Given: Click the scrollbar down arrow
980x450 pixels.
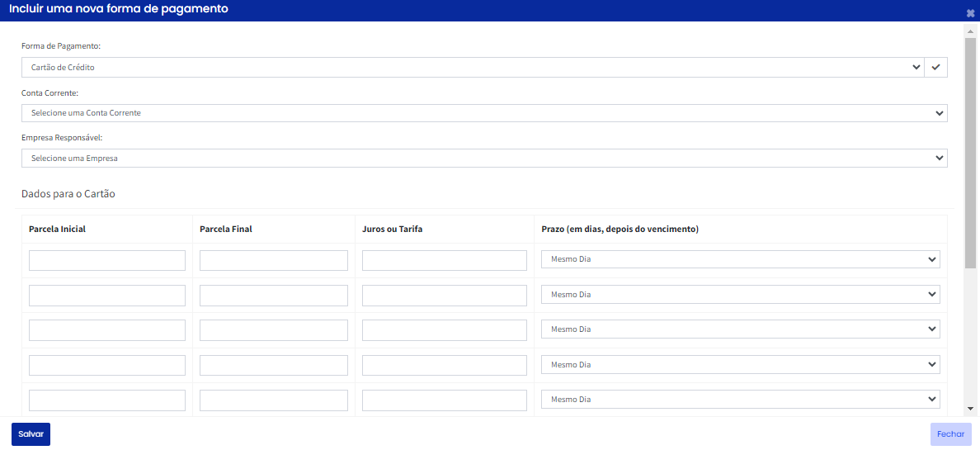Looking at the screenshot, I should click(970, 409).
